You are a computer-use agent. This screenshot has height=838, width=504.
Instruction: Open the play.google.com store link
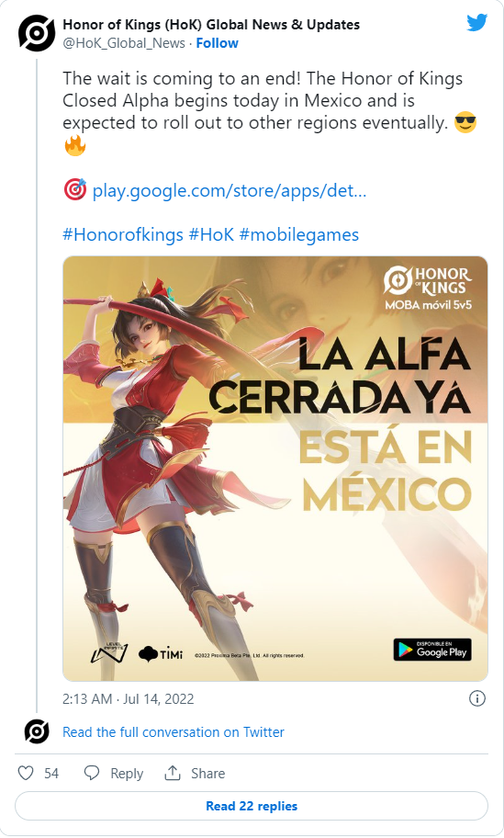(230, 191)
